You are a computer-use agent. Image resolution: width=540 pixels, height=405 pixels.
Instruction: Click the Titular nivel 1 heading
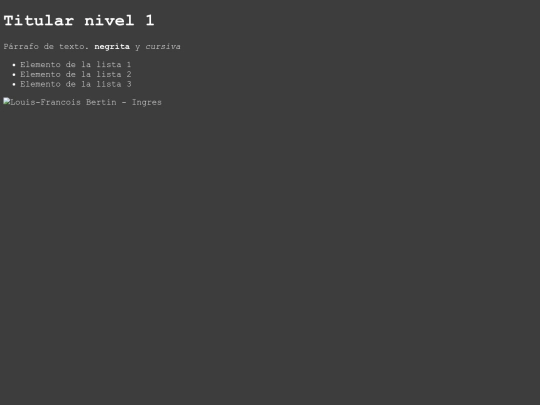coord(79,21)
